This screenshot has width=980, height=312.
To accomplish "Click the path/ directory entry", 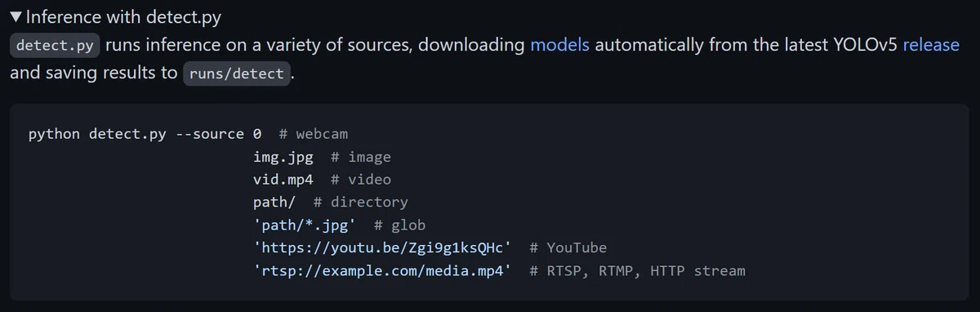I will [x=274, y=202].
